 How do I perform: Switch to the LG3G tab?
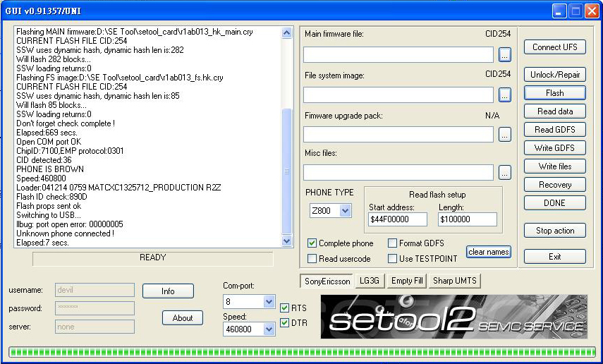click(x=369, y=281)
